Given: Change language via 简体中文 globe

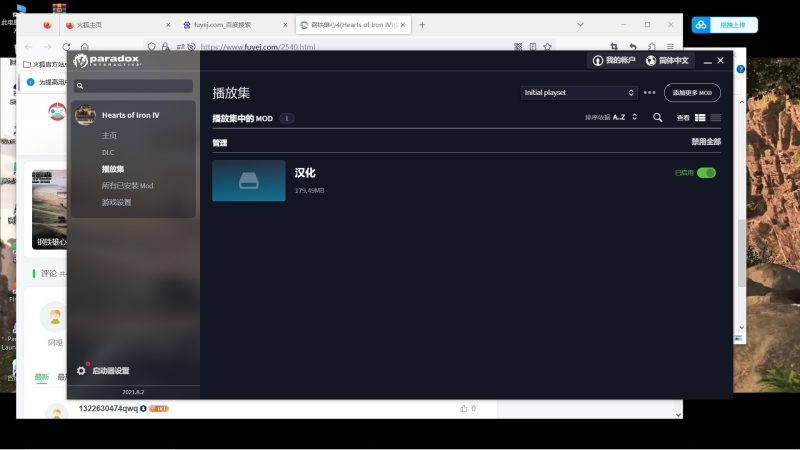Looking at the screenshot, I should (667, 61).
